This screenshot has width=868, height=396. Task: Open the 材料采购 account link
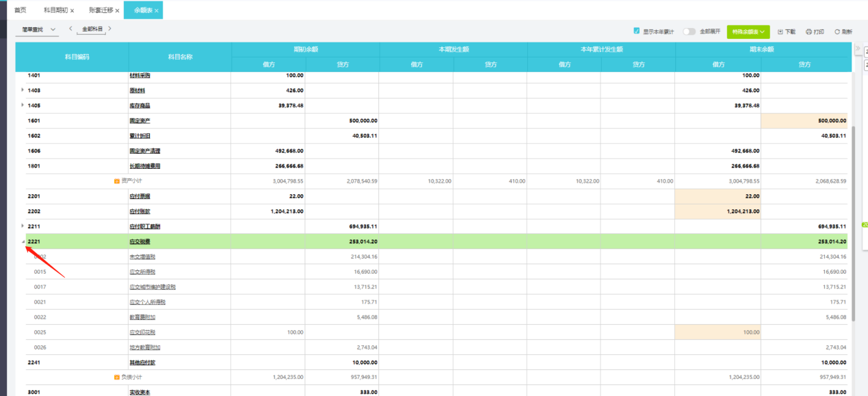pos(140,75)
